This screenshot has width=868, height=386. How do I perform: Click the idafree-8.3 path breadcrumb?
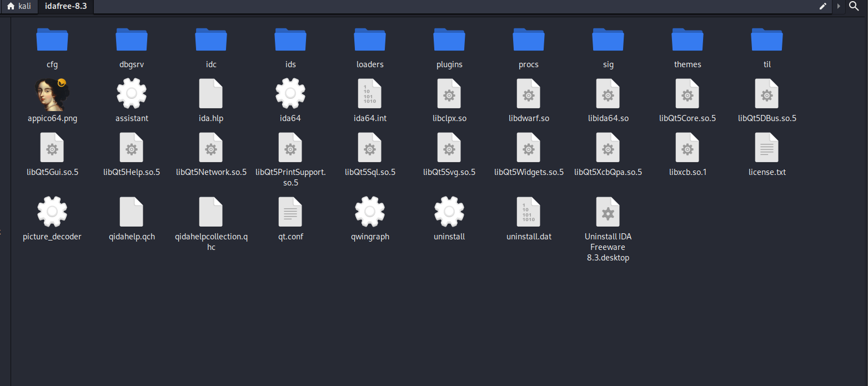66,6
